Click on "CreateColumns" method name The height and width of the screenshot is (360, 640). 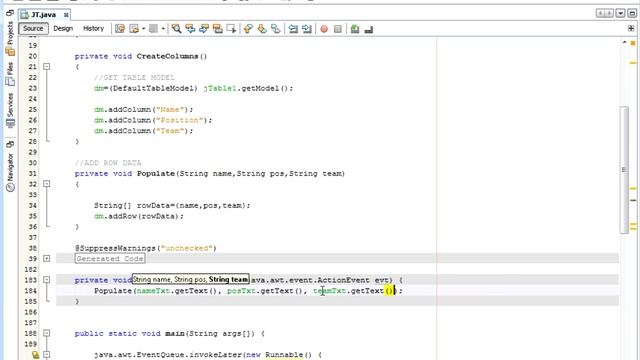(x=167, y=56)
